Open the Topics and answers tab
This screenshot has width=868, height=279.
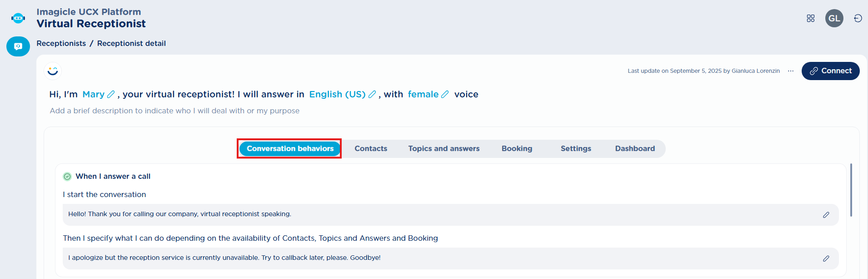[444, 149]
